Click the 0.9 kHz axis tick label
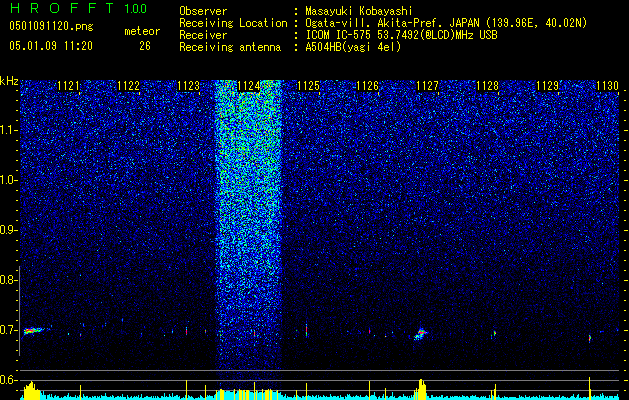Screen dimensions: 629x400 [9, 230]
